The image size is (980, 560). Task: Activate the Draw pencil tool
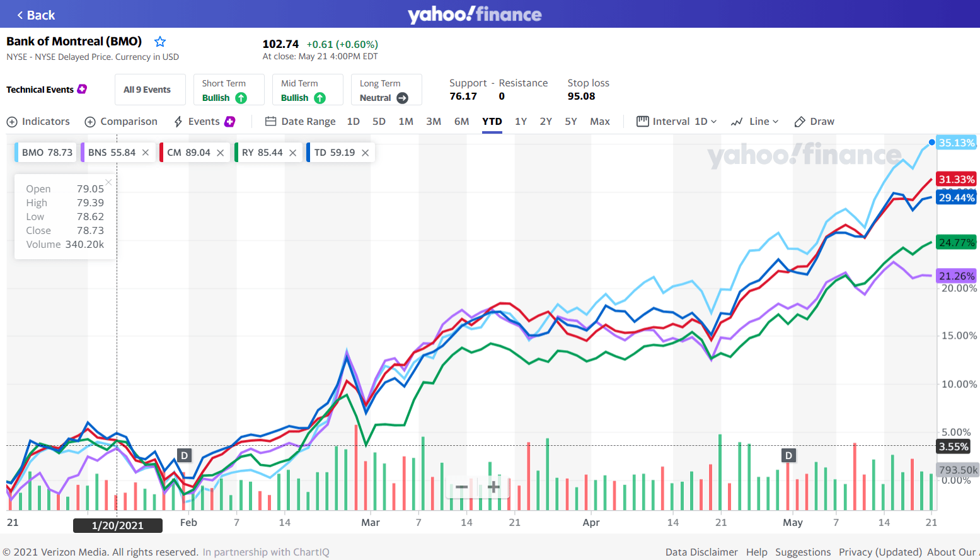pos(814,122)
